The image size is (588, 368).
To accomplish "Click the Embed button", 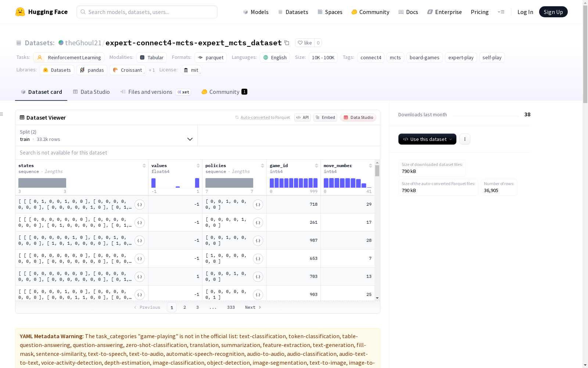I will 325,117.
